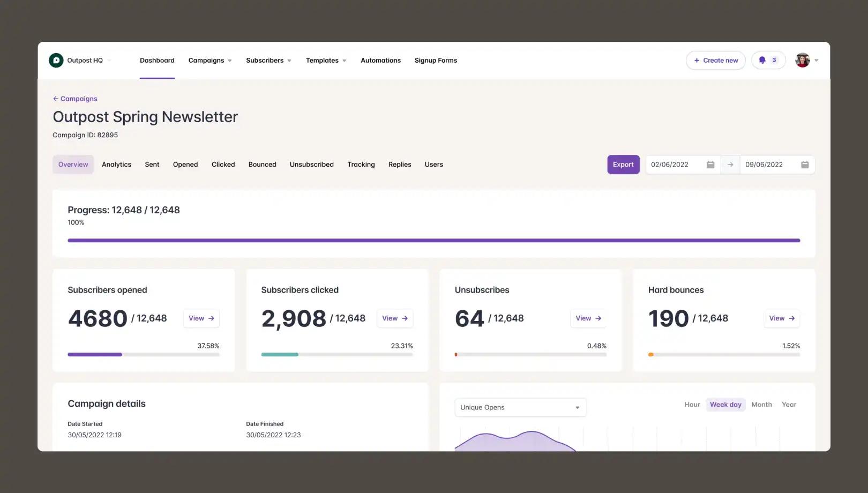Viewport: 868px width, 493px height.
Task: Click the Outpost HQ logo icon
Action: [56, 60]
